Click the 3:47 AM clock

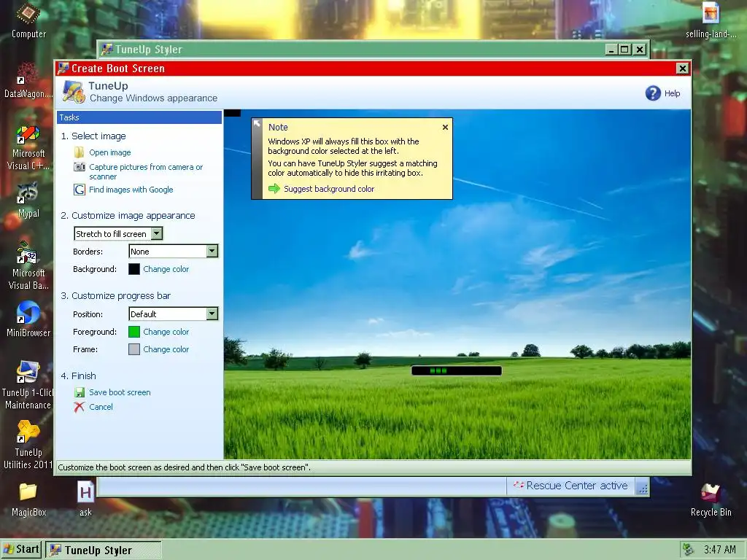point(720,550)
